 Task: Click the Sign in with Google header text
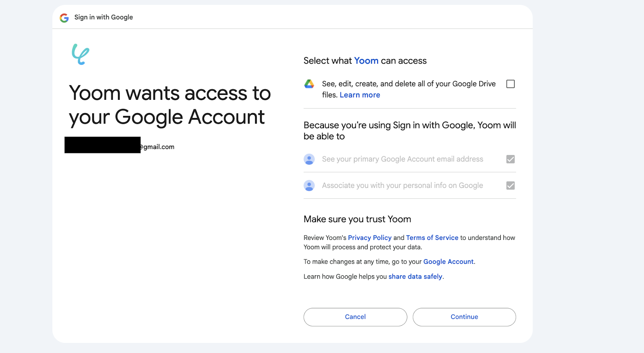103,17
